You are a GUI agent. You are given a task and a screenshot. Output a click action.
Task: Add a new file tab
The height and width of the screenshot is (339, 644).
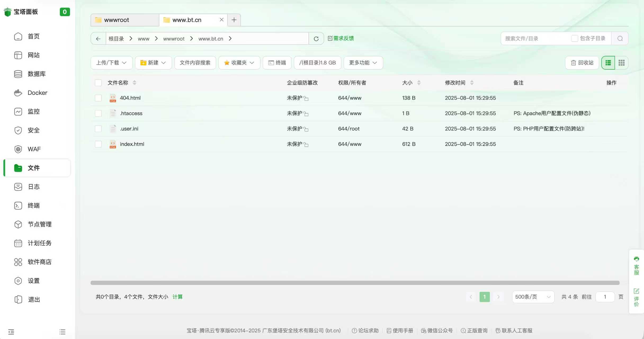coord(234,20)
